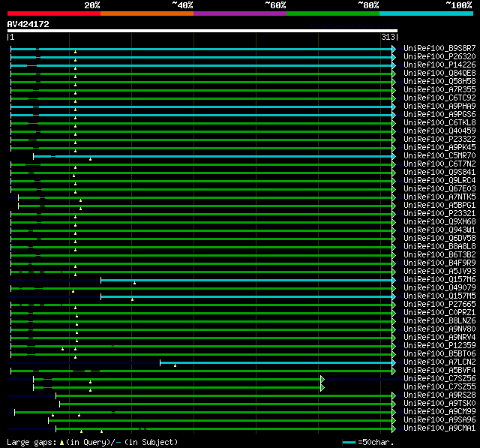Click the yellow query-gap legend marker

pyautogui.click(x=61, y=442)
